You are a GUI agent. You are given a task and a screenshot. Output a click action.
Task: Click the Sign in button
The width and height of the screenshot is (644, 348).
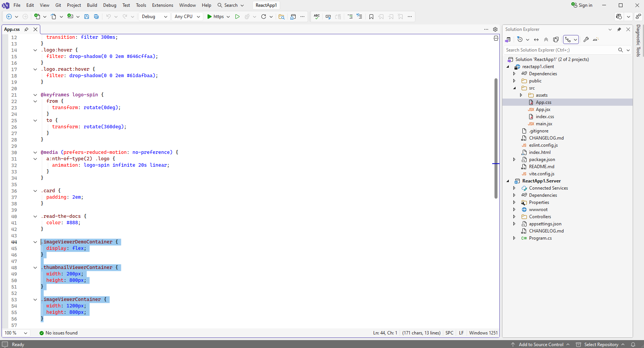582,5
